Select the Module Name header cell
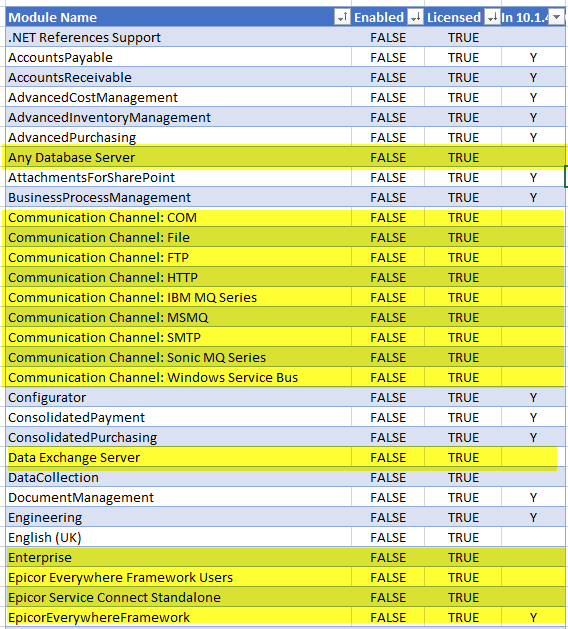The width and height of the screenshot is (568, 629). (x=179, y=17)
